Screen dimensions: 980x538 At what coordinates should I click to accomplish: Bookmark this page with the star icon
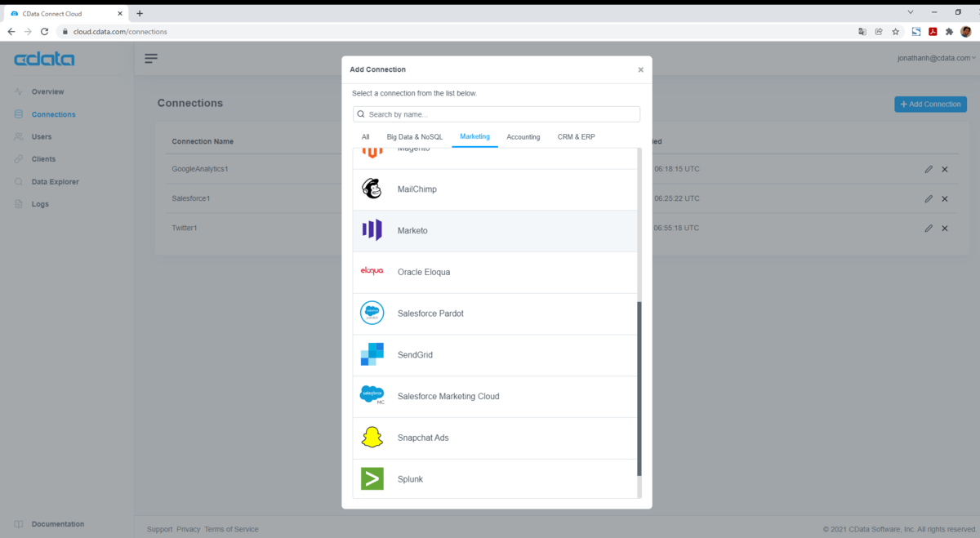click(896, 32)
